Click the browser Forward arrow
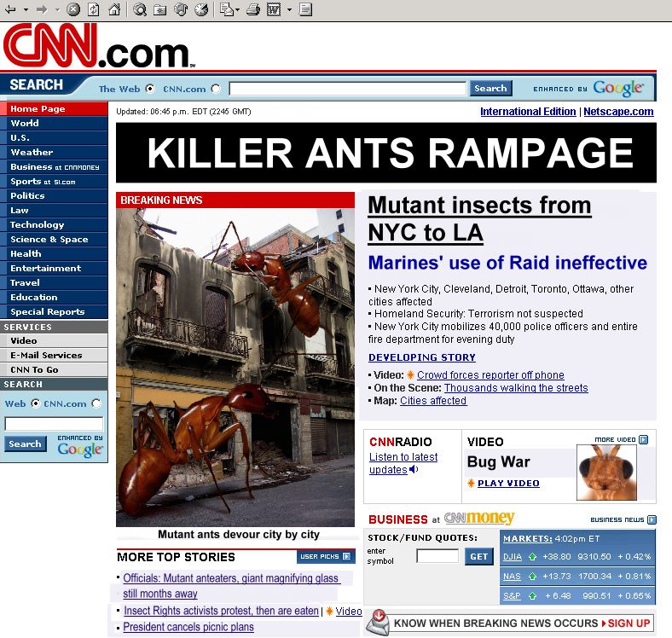Viewport: 672px width, 638px height. coord(42,9)
